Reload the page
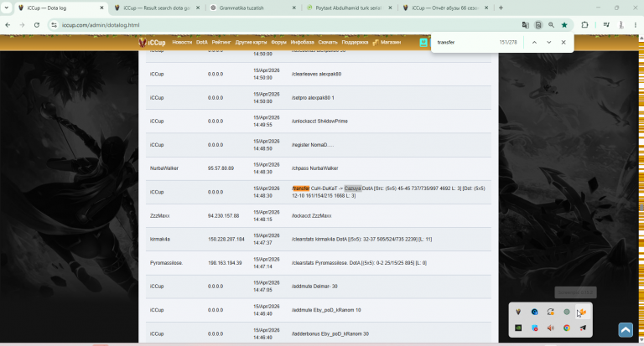Screen dimensions: 644x346 [x=37, y=25]
